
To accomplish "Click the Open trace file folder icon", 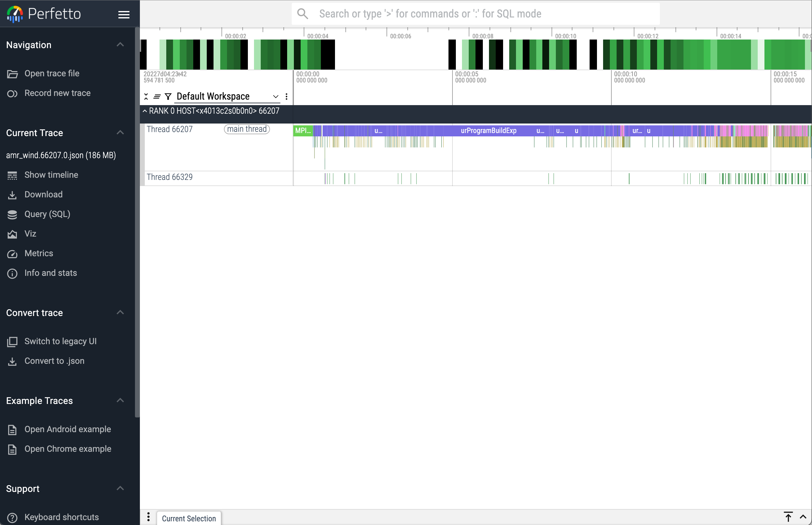I will pyautogui.click(x=12, y=74).
